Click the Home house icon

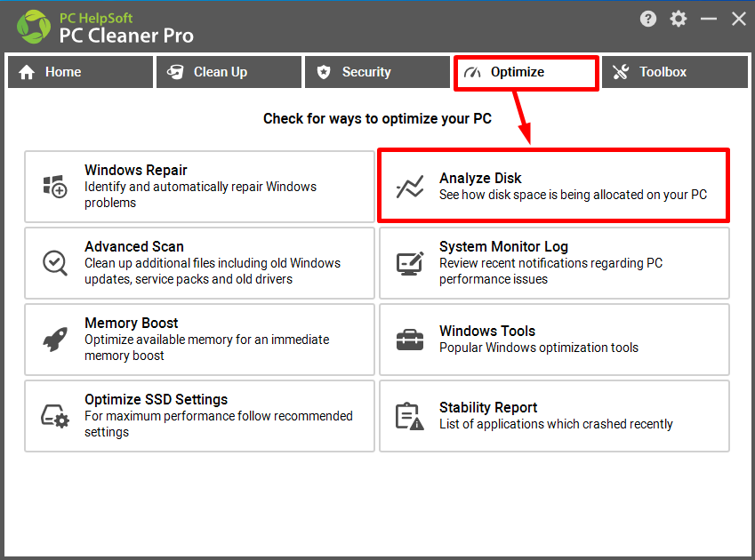tap(27, 72)
